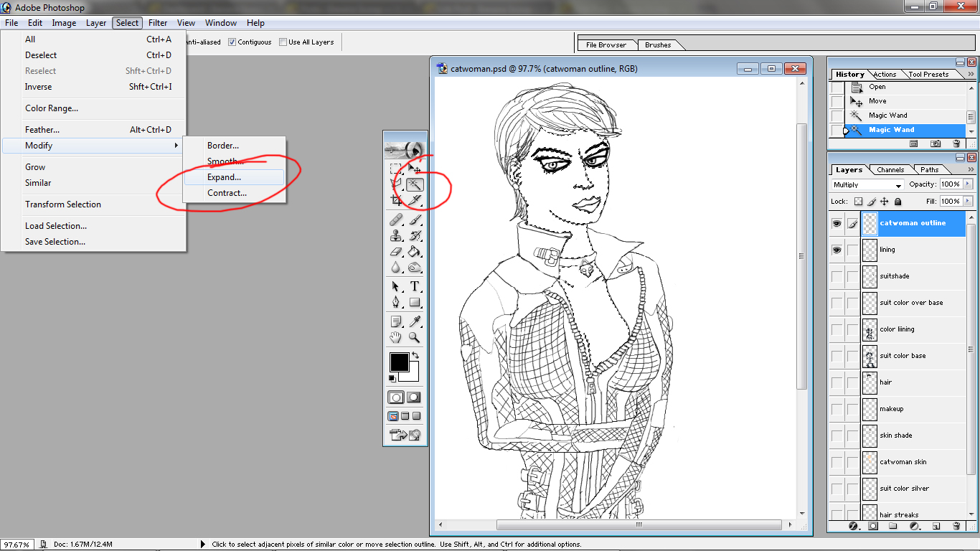
Task: Activate the Zoom magnifier tool
Action: 414,337
